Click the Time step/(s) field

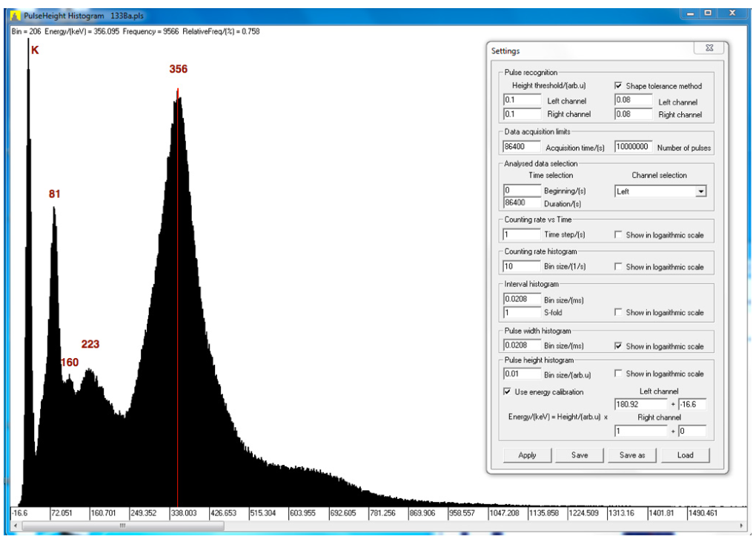(522, 234)
